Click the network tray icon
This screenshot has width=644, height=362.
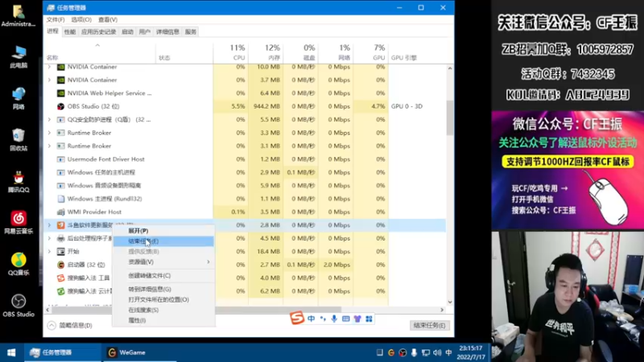(426, 352)
